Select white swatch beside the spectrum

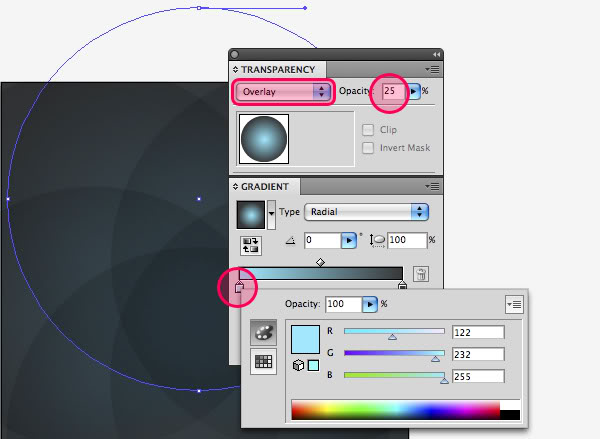coord(510,405)
